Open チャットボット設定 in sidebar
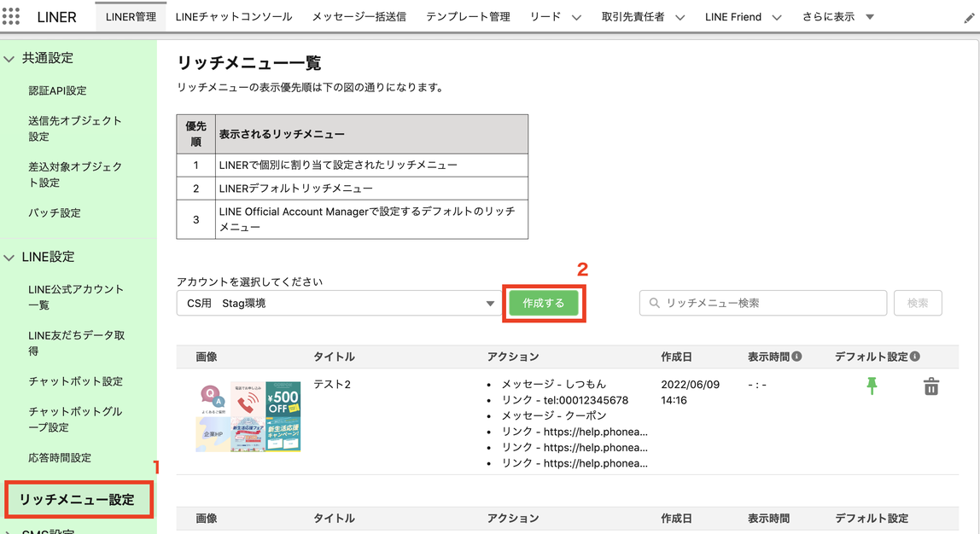Image resolution: width=980 pixels, height=534 pixels. (75, 381)
